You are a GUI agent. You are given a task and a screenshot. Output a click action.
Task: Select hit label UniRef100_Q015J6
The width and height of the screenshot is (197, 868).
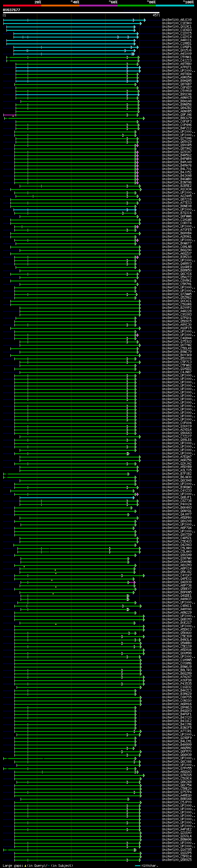177,50
